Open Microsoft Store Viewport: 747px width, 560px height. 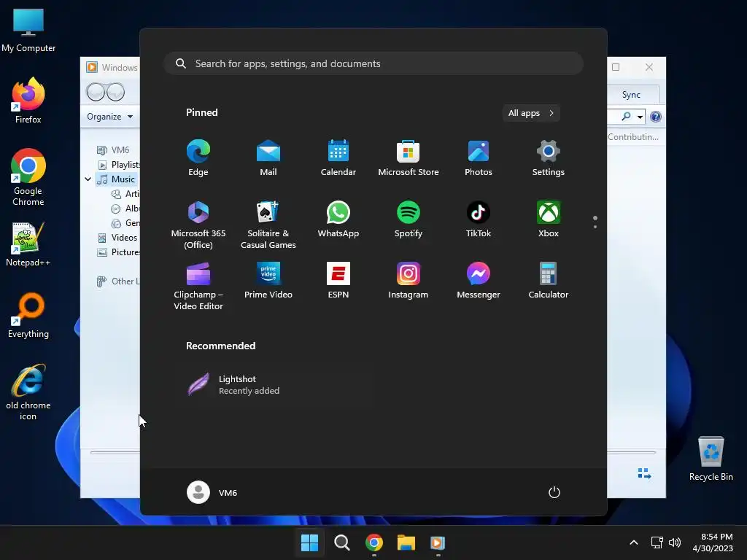[409, 158]
